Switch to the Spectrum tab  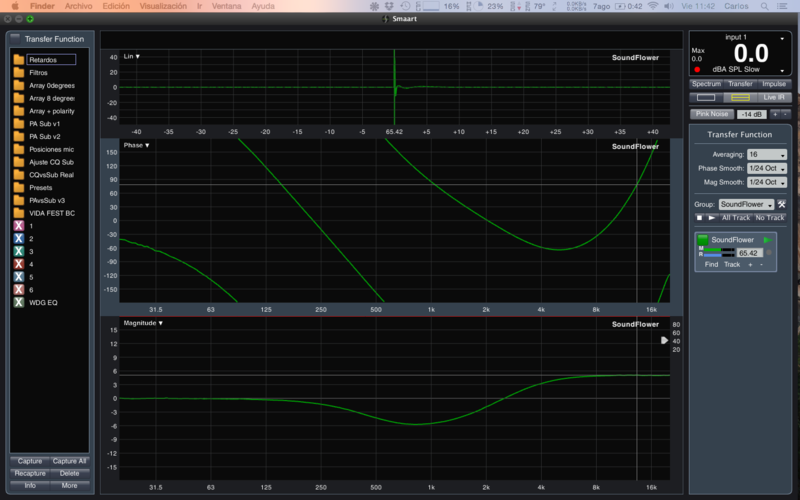[706, 84]
